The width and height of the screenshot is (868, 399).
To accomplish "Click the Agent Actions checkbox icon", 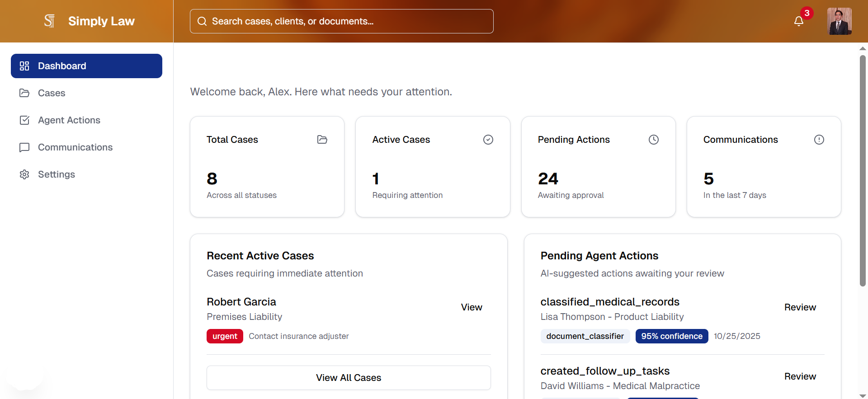I will 24,120.
